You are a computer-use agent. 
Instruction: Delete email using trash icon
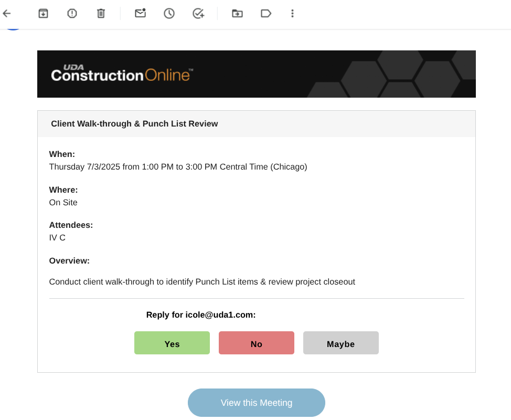(101, 14)
